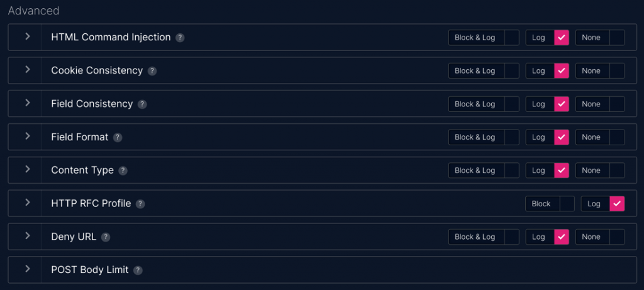Open help icon for HTML Command Injection
This screenshot has width=644, height=290.
(x=180, y=38)
